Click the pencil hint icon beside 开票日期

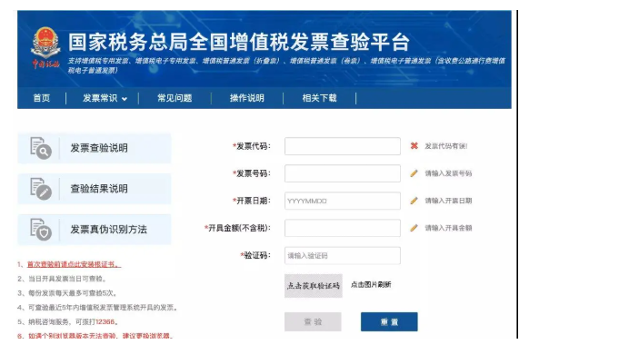coord(414,201)
